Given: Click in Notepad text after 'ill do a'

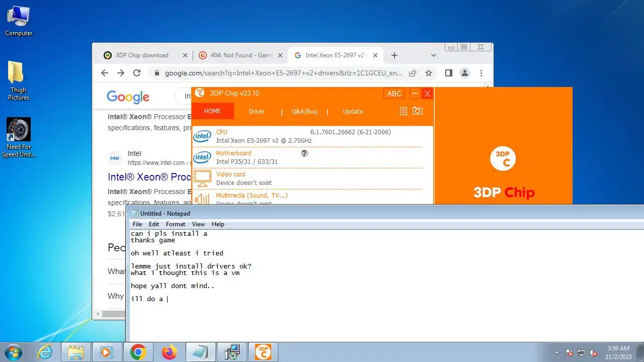Looking at the screenshot, I should coord(168,299).
